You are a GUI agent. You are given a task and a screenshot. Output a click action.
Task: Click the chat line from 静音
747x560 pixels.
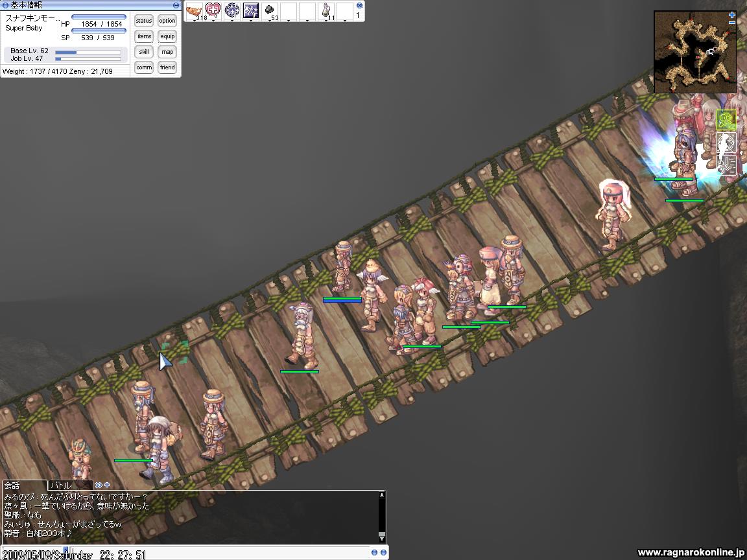click(x=38, y=533)
